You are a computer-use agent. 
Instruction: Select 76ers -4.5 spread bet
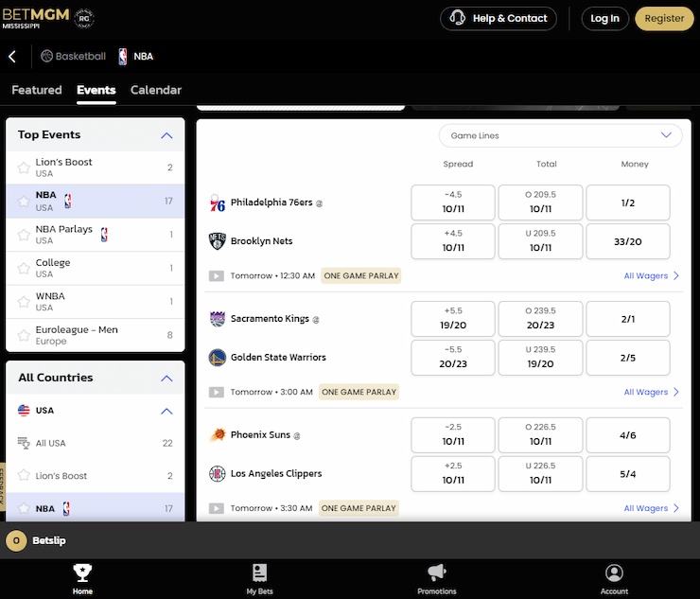click(x=453, y=203)
